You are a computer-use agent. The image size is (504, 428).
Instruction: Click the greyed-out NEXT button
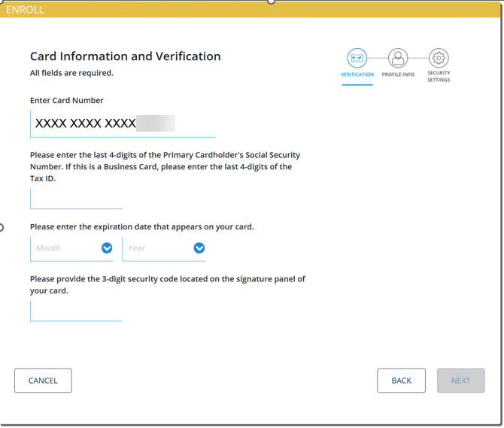click(460, 381)
